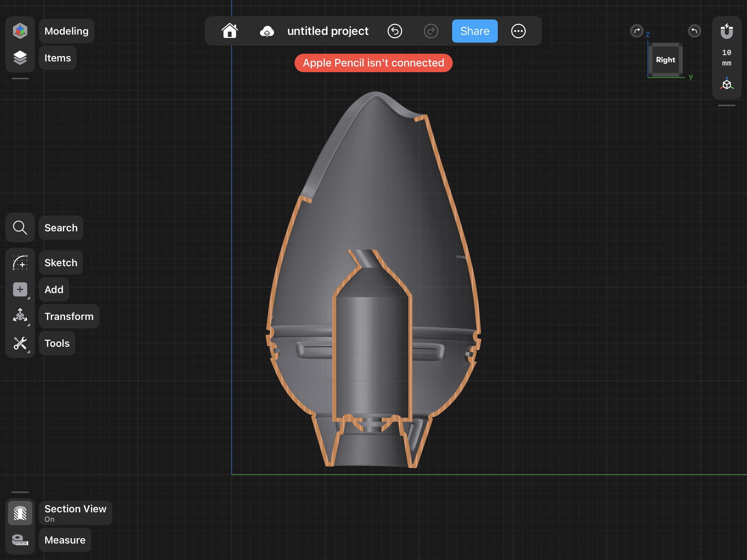Image resolution: width=747 pixels, height=560 pixels.
Task: Click the Search magnifier icon
Action: click(x=20, y=228)
